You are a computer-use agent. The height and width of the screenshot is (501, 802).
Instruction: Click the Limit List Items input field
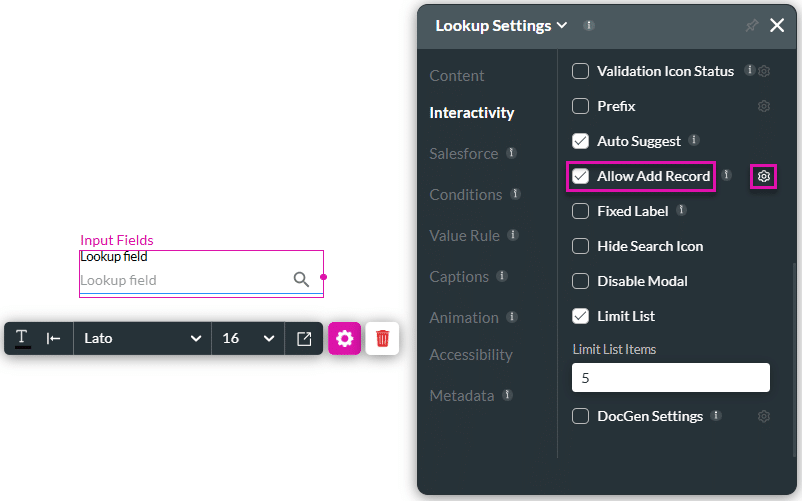(671, 378)
